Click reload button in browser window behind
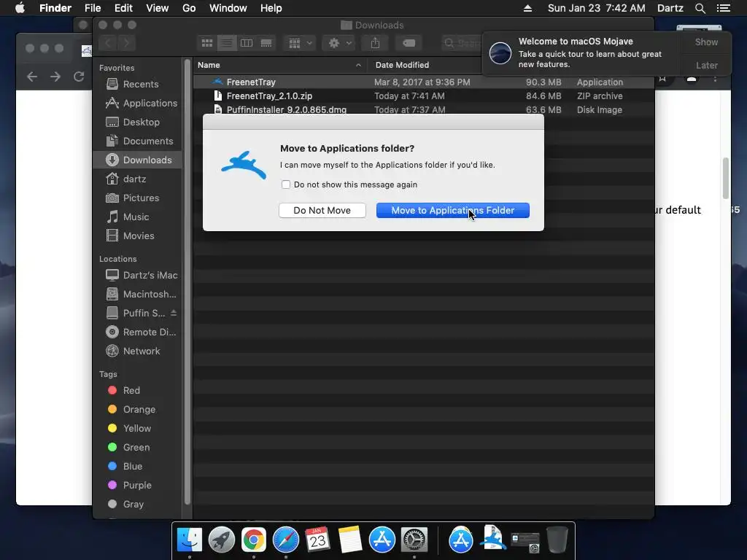Viewport: 747px width, 560px height. tap(79, 76)
